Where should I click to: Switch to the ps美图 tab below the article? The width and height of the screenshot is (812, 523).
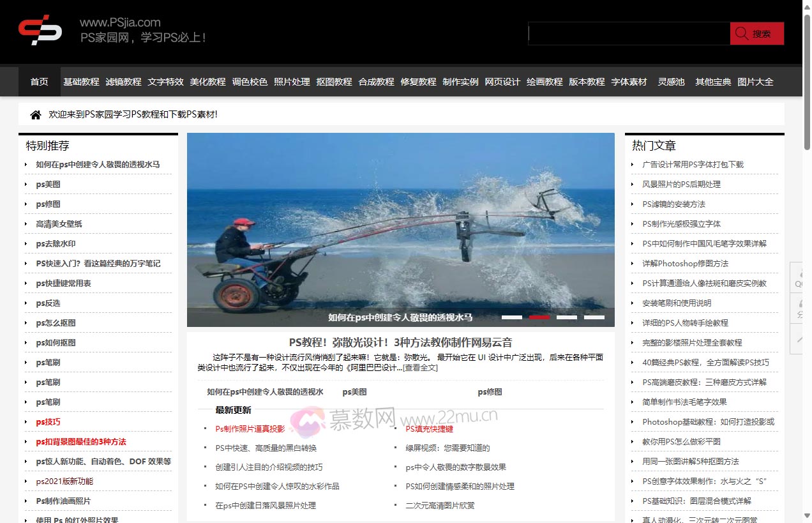[x=355, y=391]
